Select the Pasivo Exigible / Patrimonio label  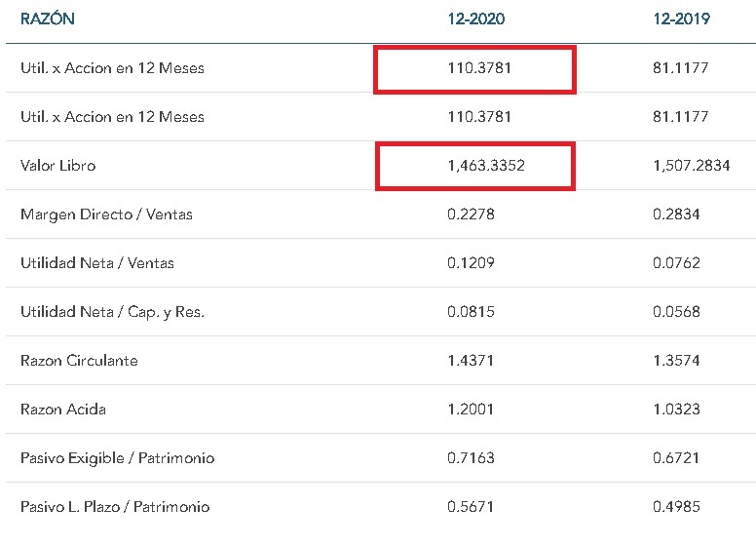coord(117,458)
